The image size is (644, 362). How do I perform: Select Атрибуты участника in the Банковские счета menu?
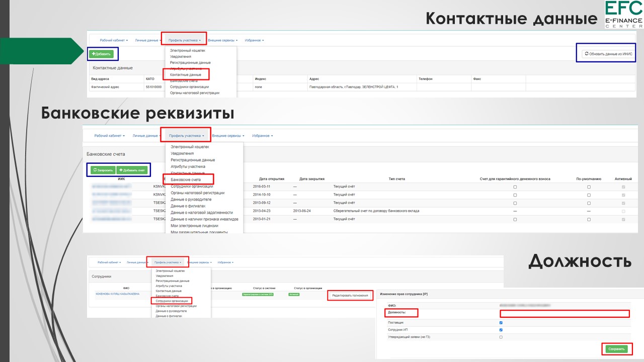click(188, 166)
